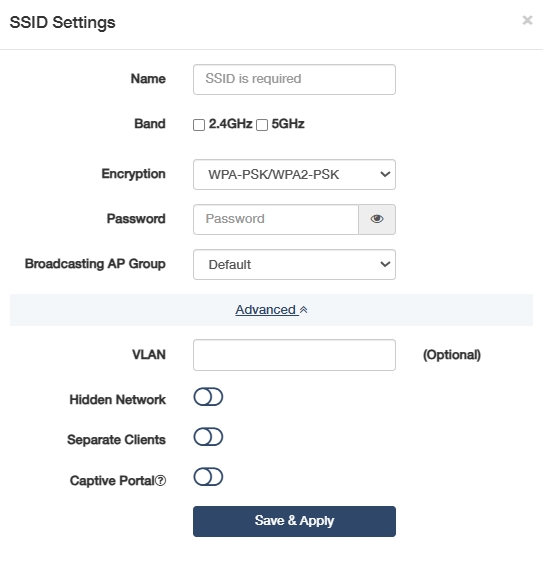Screen dimensions: 543x562
Task: Enable the Captive Portal toggle
Action: pos(208,477)
